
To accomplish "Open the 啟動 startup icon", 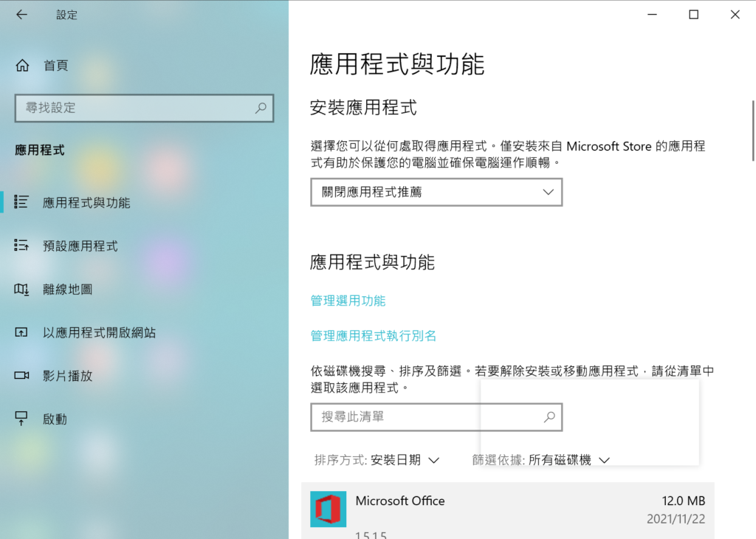I will tap(21, 419).
